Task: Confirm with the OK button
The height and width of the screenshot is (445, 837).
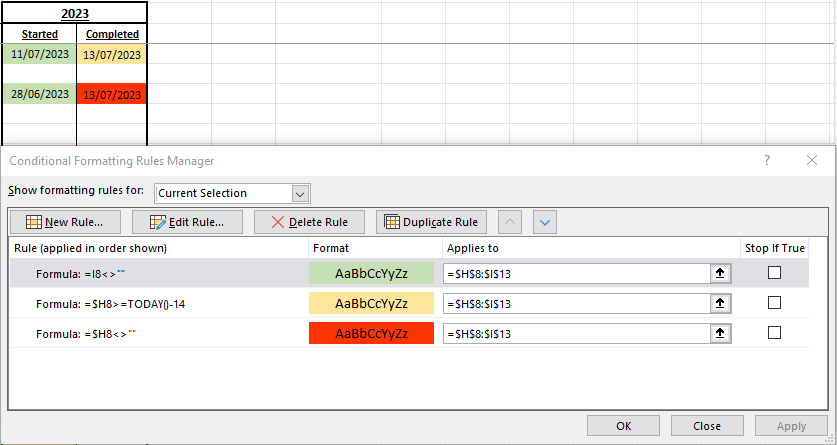Action: coord(623,426)
